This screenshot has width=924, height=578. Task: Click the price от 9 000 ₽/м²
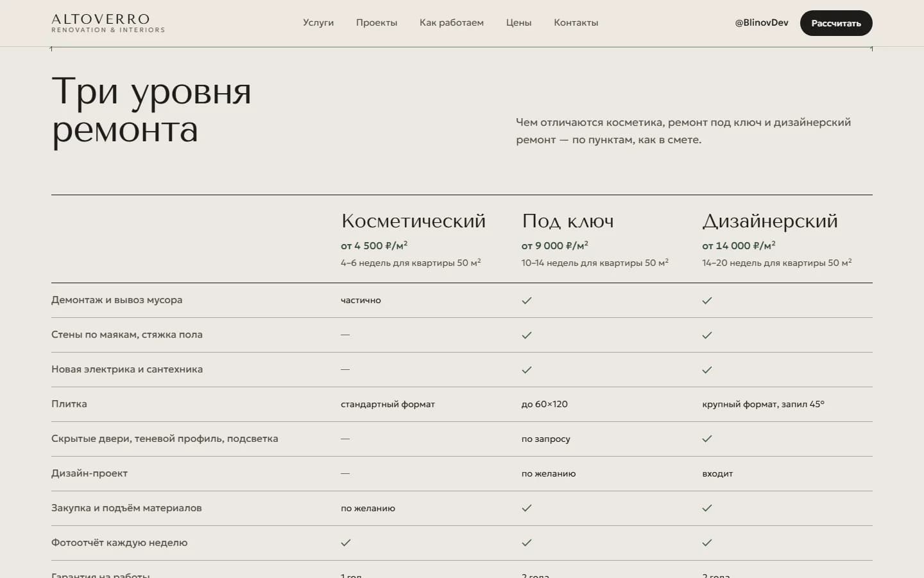(x=555, y=245)
